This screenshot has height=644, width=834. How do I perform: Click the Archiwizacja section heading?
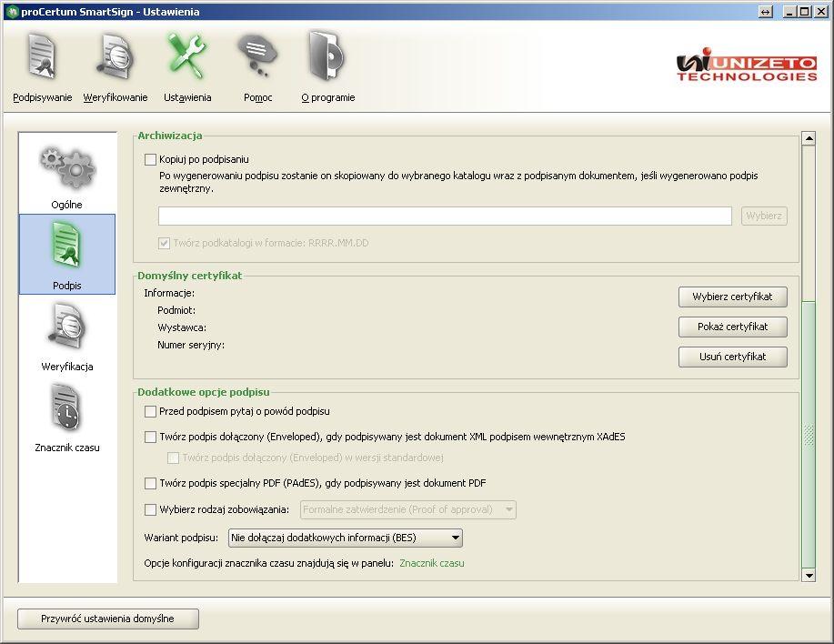(170, 136)
